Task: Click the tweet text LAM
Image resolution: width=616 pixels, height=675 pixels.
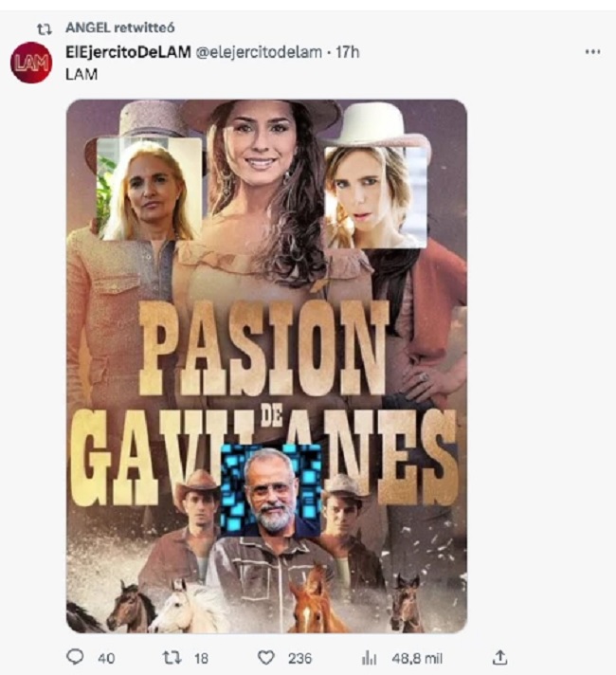Action: click(x=82, y=74)
